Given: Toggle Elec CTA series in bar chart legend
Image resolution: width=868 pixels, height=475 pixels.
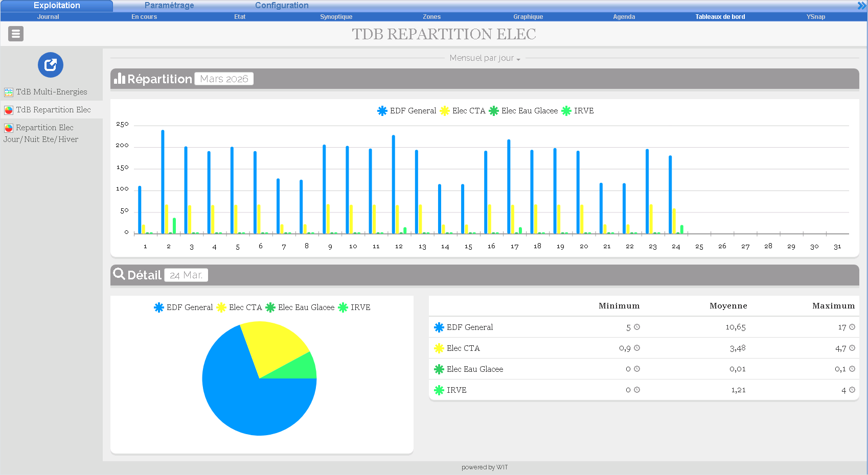Looking at the screenshot, I should click(x=463, y=111).
